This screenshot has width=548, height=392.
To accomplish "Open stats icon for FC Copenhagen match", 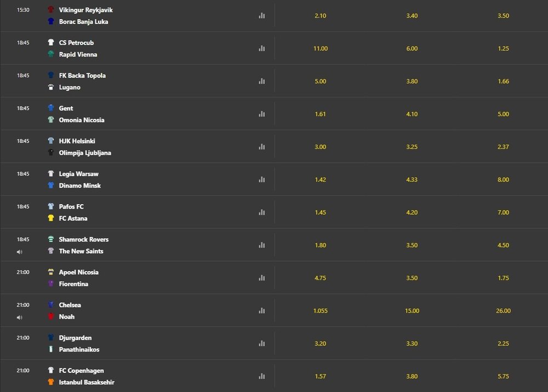I will pyautogui.click(x=261, y=377).
